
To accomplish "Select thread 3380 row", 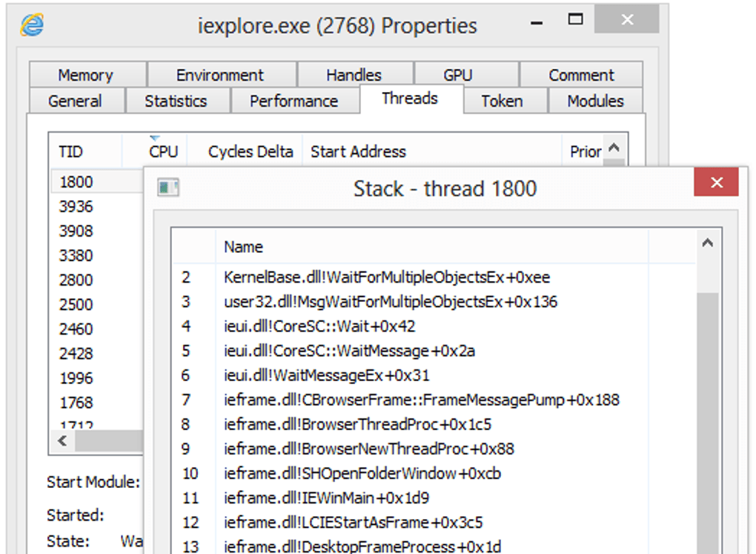I will (96, 255).
